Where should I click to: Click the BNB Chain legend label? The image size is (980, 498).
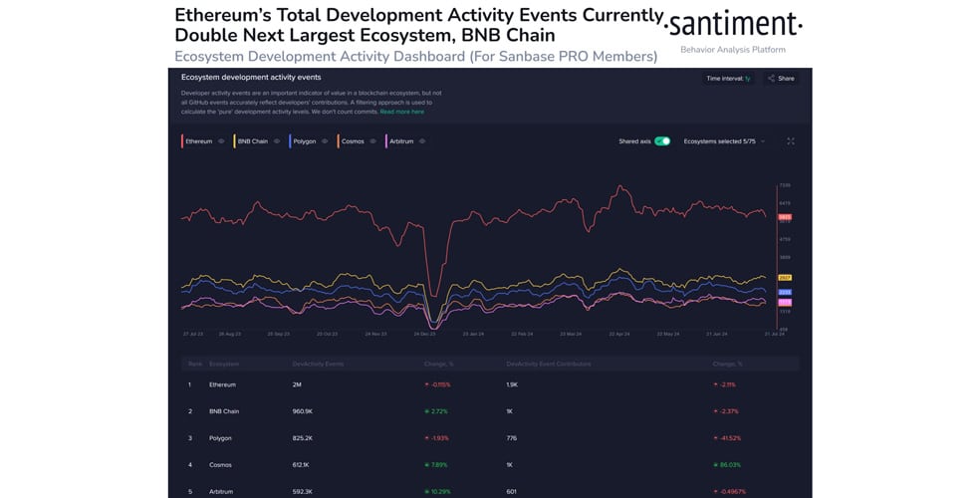[x=253, y=141]
